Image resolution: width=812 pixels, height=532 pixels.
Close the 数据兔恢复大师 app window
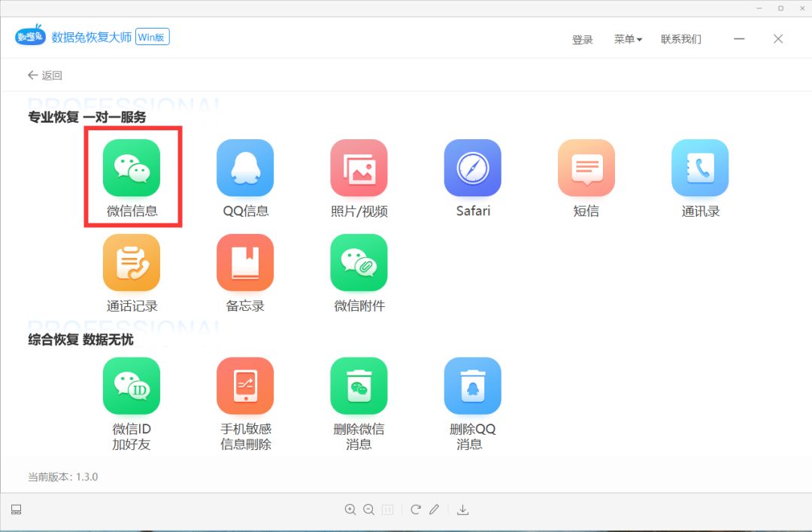click(x=778, y=39)
